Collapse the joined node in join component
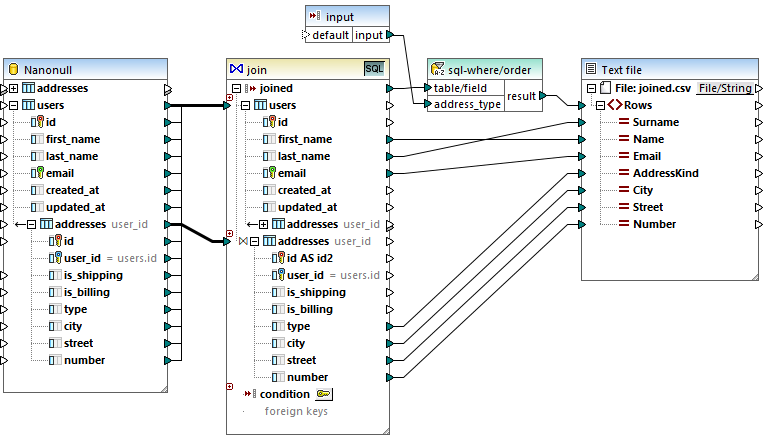 tap(237, 88)
